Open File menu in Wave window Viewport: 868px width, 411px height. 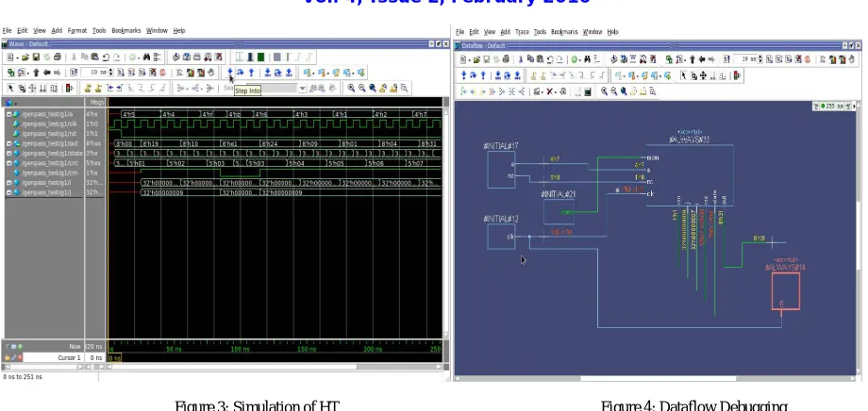point(7,31)
